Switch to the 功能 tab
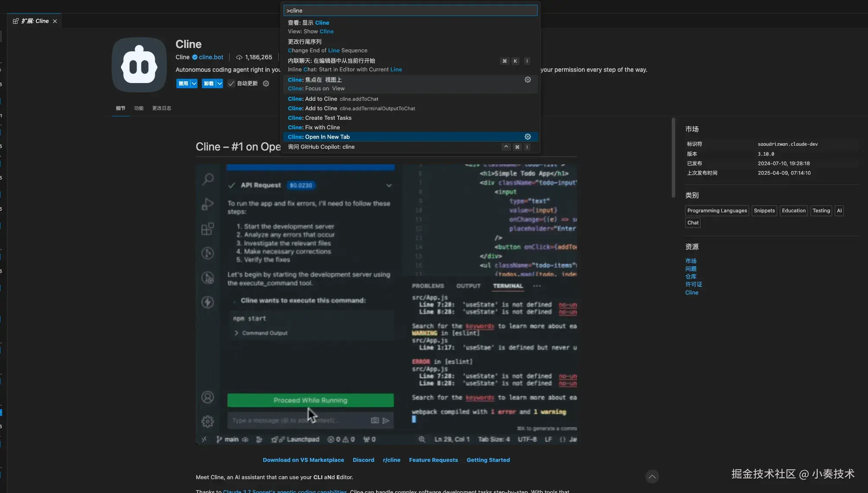Viewport: 868px width, 493px height. [x=139, y=108]
